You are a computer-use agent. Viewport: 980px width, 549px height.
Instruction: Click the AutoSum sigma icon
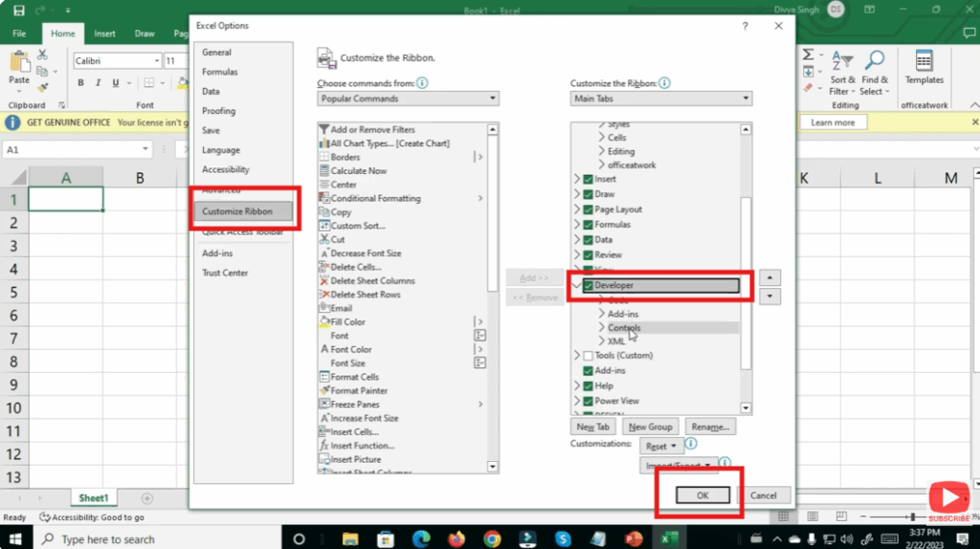(808, 55)
